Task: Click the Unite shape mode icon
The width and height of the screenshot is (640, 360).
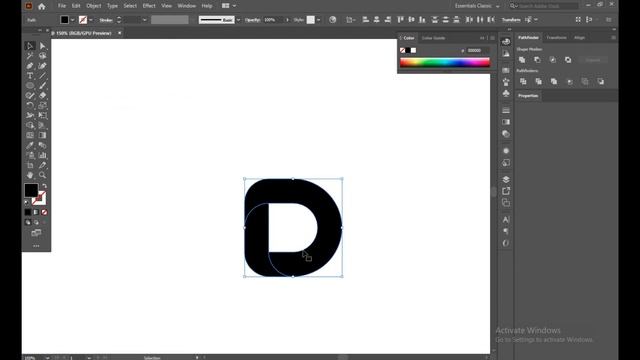Action: click(x=522, y=60)
